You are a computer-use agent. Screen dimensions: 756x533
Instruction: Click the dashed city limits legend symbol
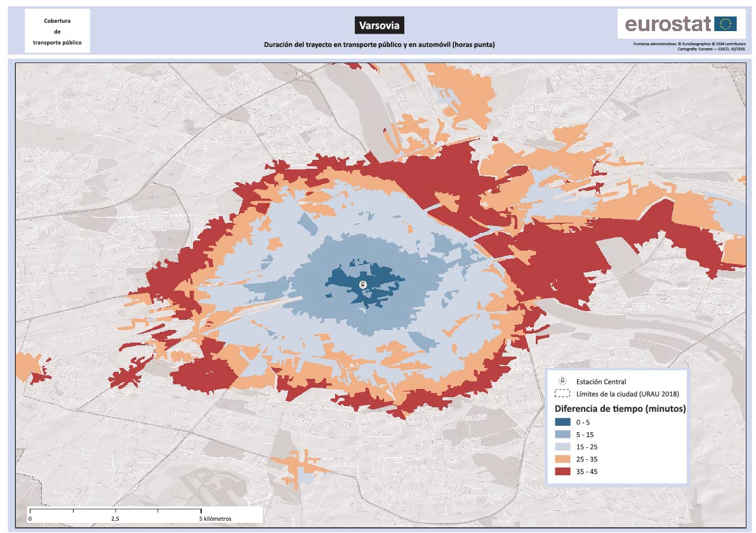[x=562, y=393]
